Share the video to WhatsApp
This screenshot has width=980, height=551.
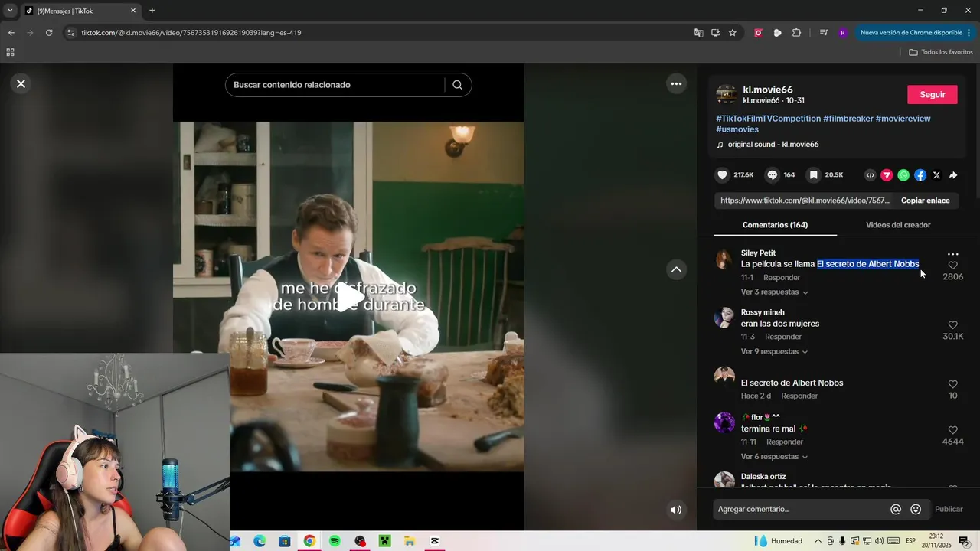pyautogui.click(x=903, y=175)
